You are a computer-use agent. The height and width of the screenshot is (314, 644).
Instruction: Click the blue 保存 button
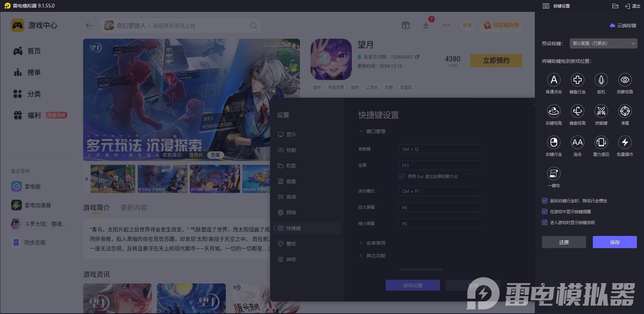(x=615, y=242)
